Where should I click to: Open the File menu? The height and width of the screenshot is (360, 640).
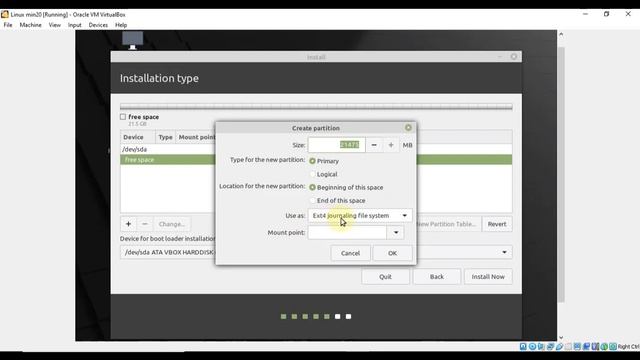[x=8, y=25]
